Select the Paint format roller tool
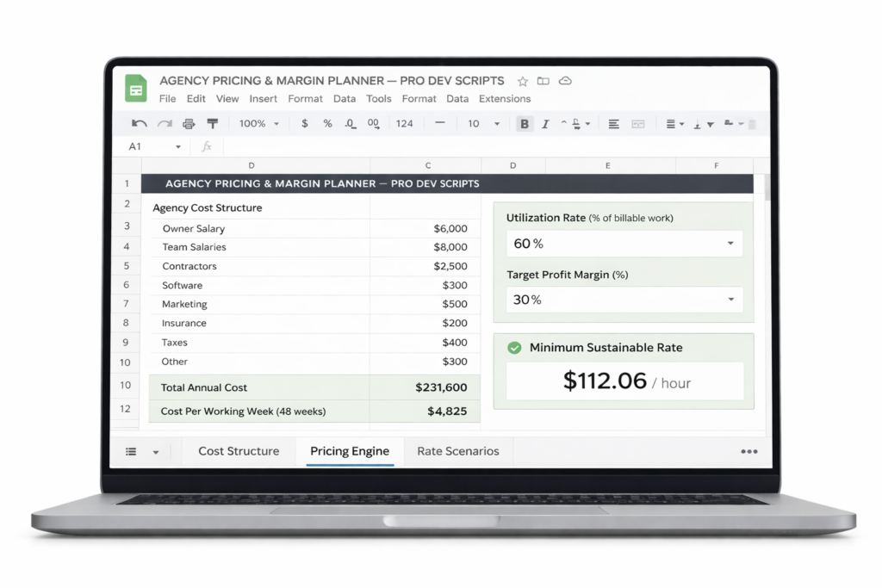The height and width of the screenshot is (588, 882). [212, 124]
